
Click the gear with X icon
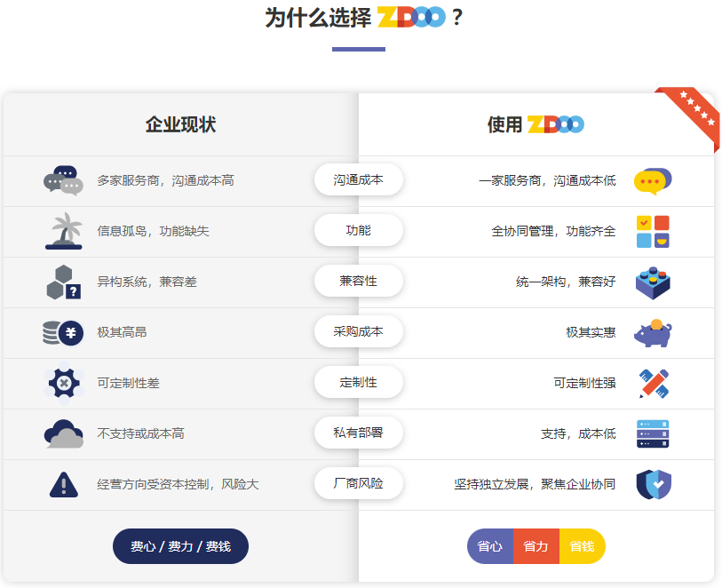click(63, 383)
